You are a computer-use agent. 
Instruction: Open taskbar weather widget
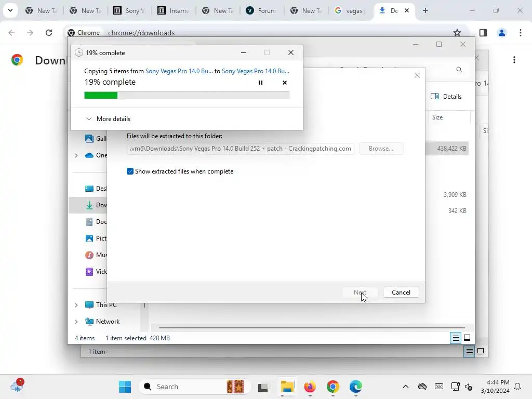(x=17, y=386)
